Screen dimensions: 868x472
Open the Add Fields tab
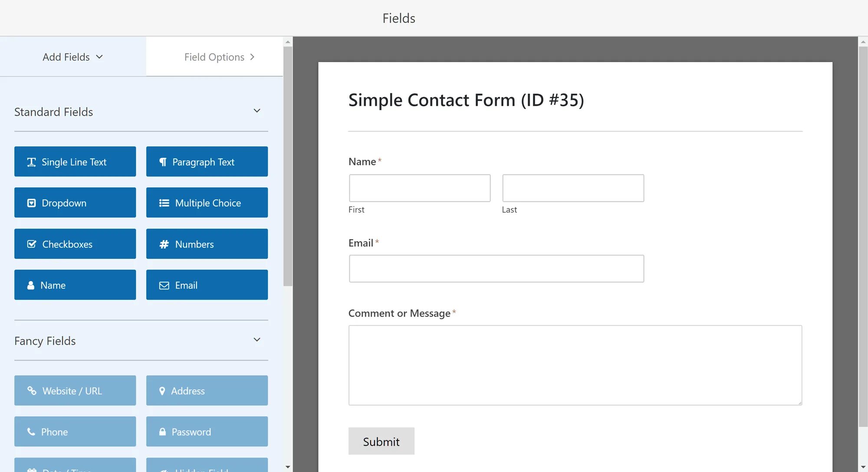click(x=73, y=57)
